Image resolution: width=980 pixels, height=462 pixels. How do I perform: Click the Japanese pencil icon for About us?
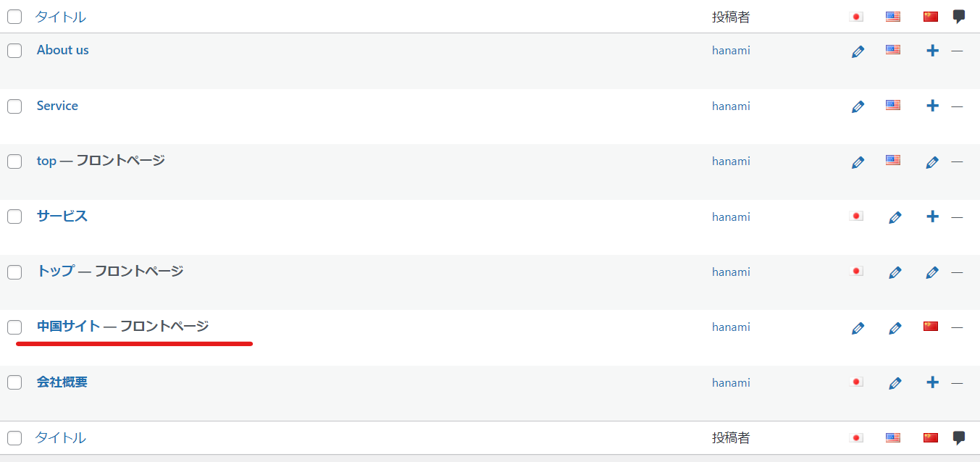tap(858, 51)
